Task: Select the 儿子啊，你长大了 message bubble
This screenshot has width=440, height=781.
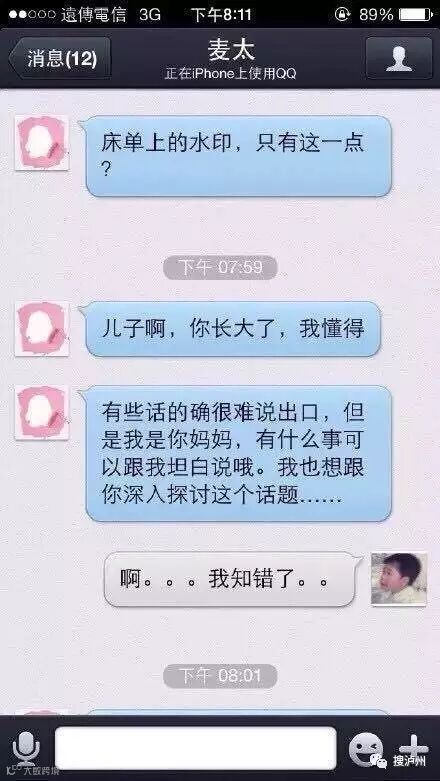Action: pyautogui.click(x=233, y=329)
